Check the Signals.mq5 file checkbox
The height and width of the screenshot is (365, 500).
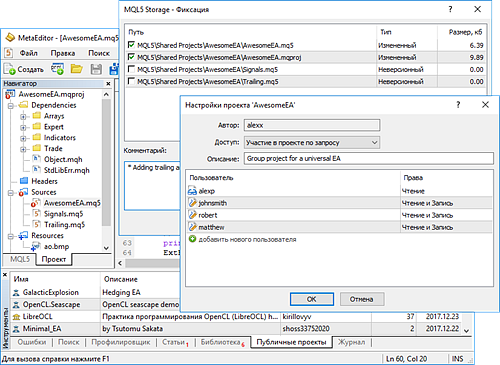131,69
